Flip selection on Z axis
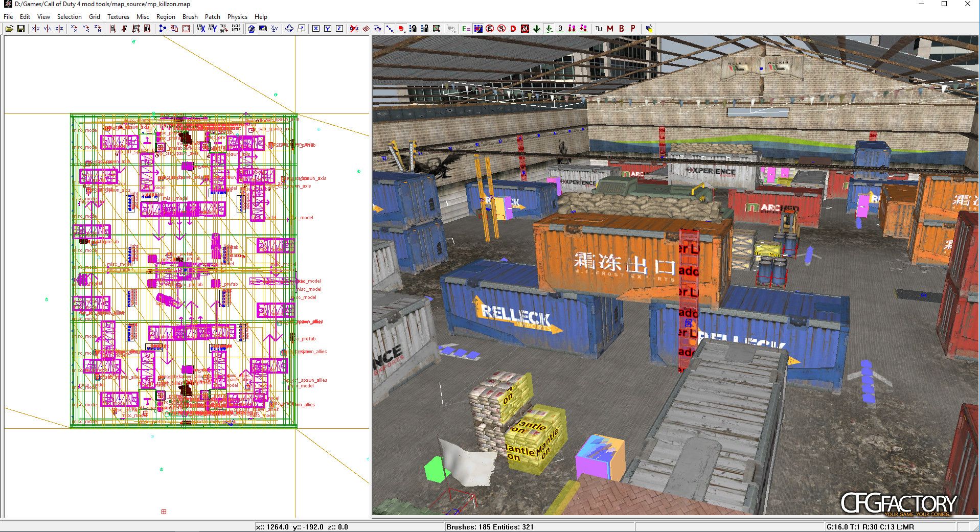 pyautogui.click(x=59, y=29)
